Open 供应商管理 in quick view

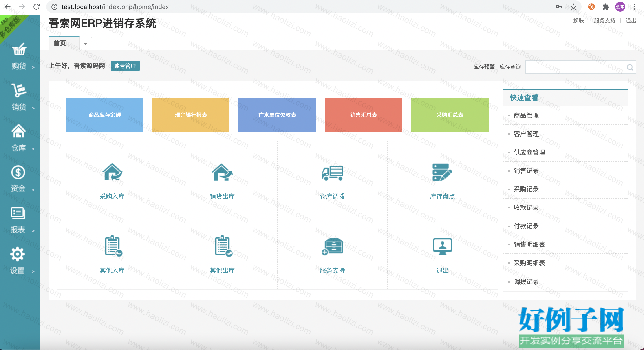[x=529, y=152]
